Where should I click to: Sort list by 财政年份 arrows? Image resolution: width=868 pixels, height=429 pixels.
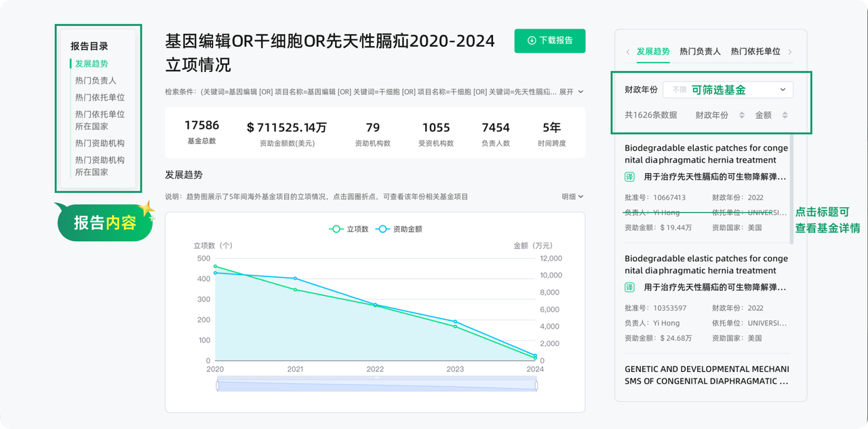pos(742,115)
